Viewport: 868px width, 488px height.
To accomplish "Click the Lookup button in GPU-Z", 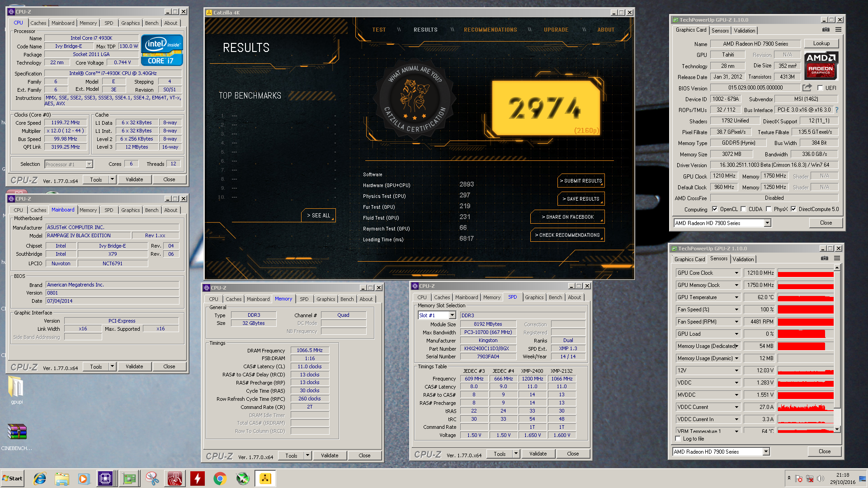I will [821, 43].
